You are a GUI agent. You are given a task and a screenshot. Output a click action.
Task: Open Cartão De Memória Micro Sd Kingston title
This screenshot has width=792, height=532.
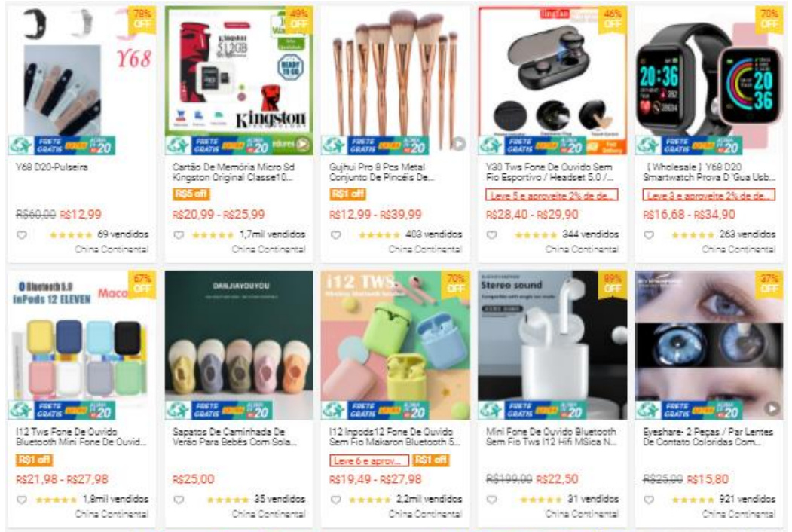point(234,172)
